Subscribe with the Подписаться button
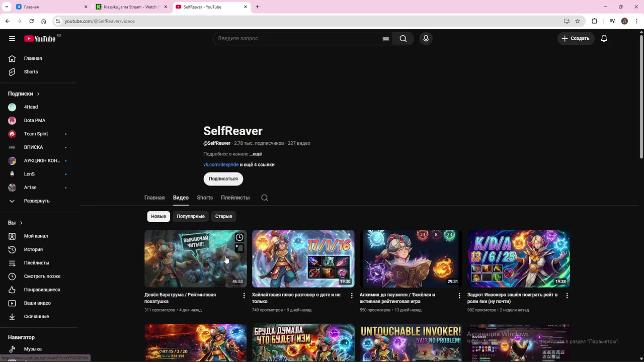This screenshot has height=362, width=644. tap(223, 179)
